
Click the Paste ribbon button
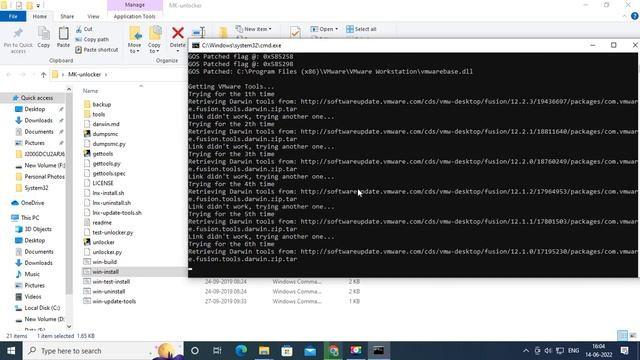(63, 37)
